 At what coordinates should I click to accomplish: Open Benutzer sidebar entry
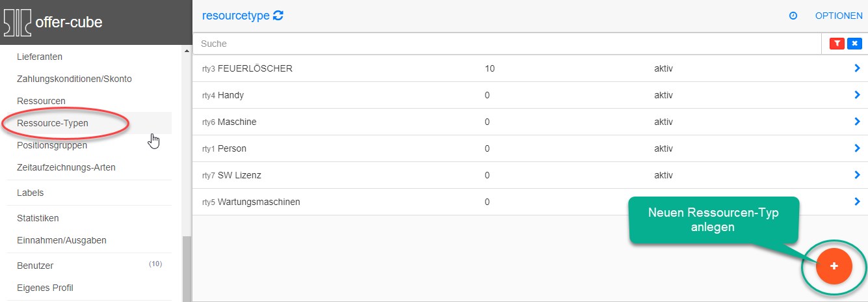[x=35, y=266]
